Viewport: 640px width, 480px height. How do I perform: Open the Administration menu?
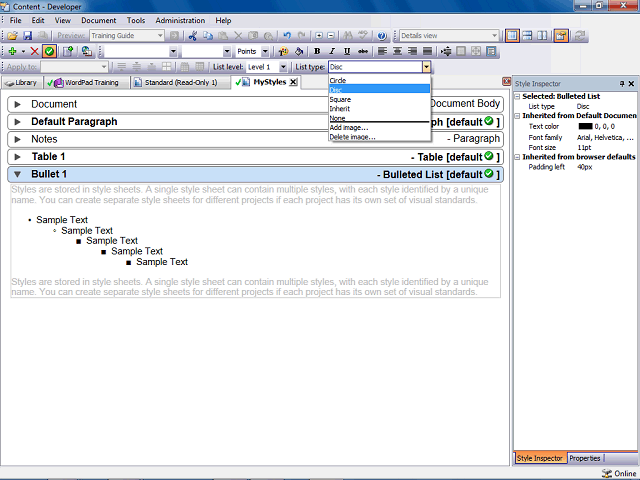coord(180,20)
